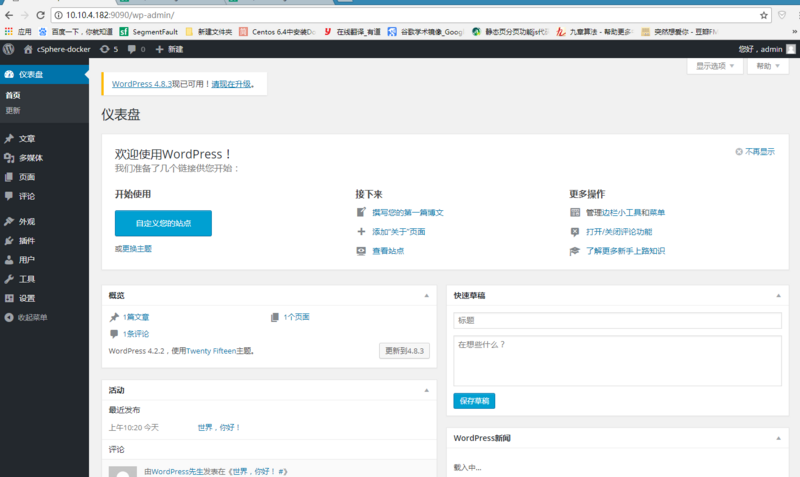Click the turn comments on/off link

coord(619,232)
